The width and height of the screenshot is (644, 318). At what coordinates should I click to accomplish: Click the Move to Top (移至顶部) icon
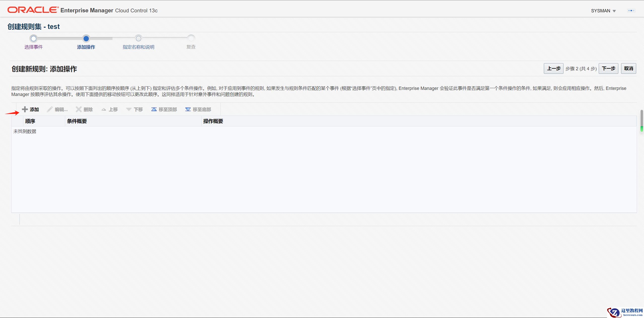[x=154, y=109]
